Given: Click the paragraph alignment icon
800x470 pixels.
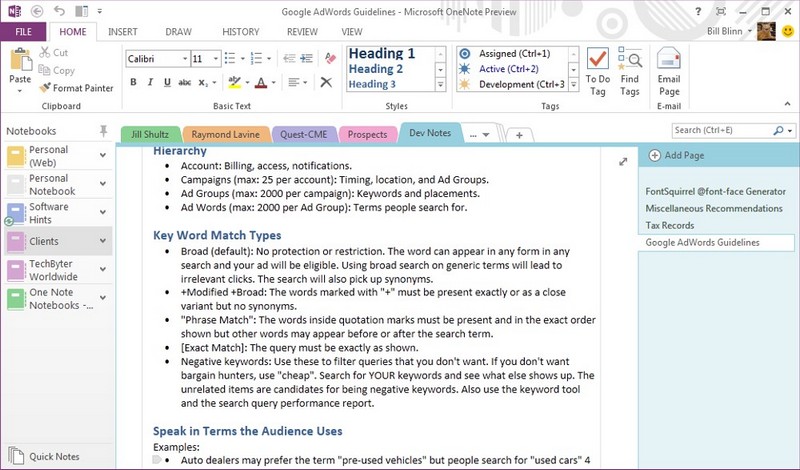Looking at the screenshot, I should tap(293, 82).
